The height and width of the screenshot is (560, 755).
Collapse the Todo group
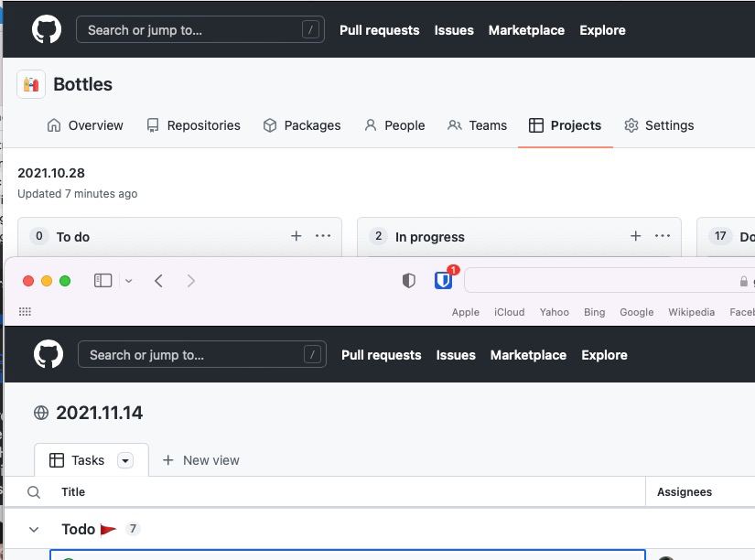click(34, 529)
